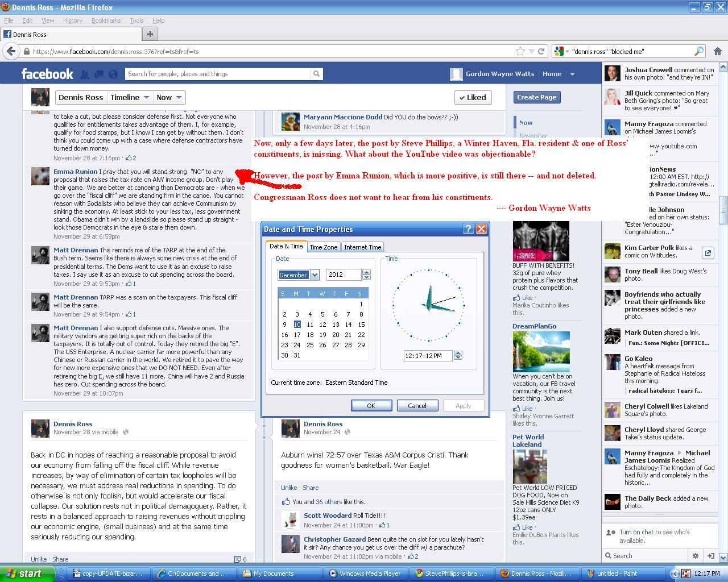Click like count on Christopher Gazard's comment
Viewport: 728px width, 582px height.
(412, 556)
